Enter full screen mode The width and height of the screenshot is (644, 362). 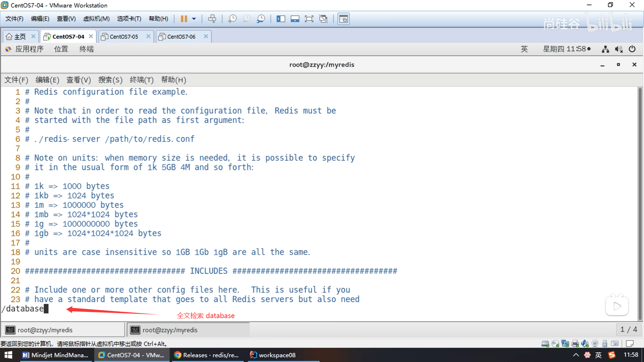click(309, 19)
